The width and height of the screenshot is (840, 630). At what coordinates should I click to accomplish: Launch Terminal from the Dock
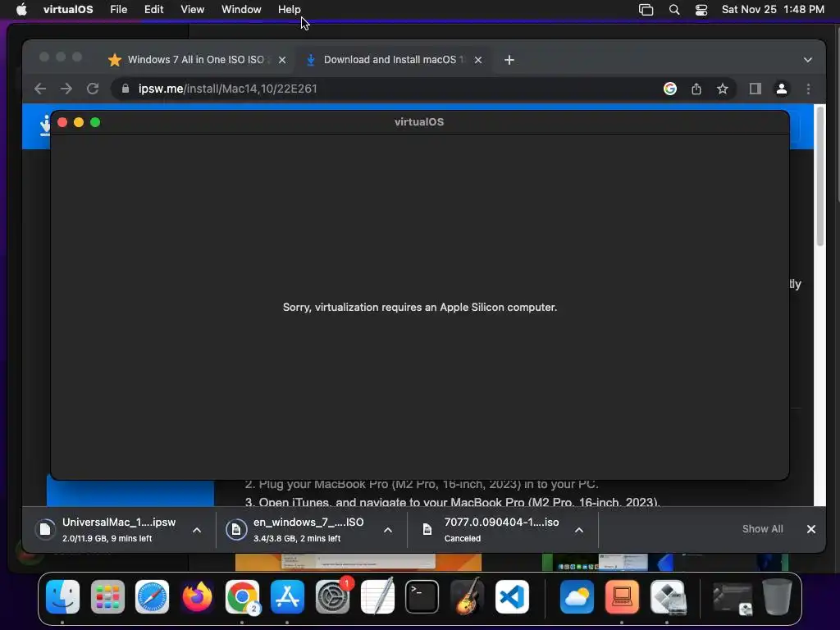click(422, 597)
